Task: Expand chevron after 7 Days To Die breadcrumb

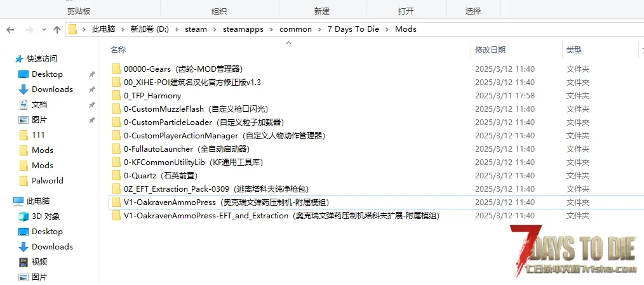Action: click(x=387, y=30)
